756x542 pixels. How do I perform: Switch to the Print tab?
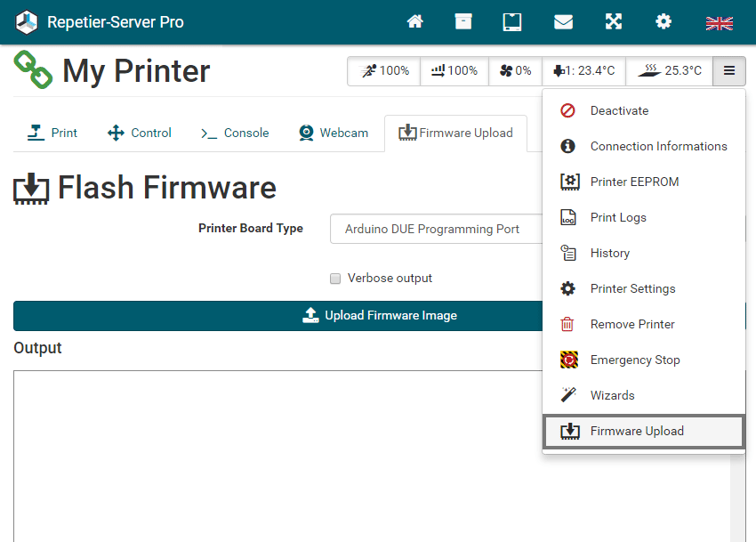(x=52, y=133)
